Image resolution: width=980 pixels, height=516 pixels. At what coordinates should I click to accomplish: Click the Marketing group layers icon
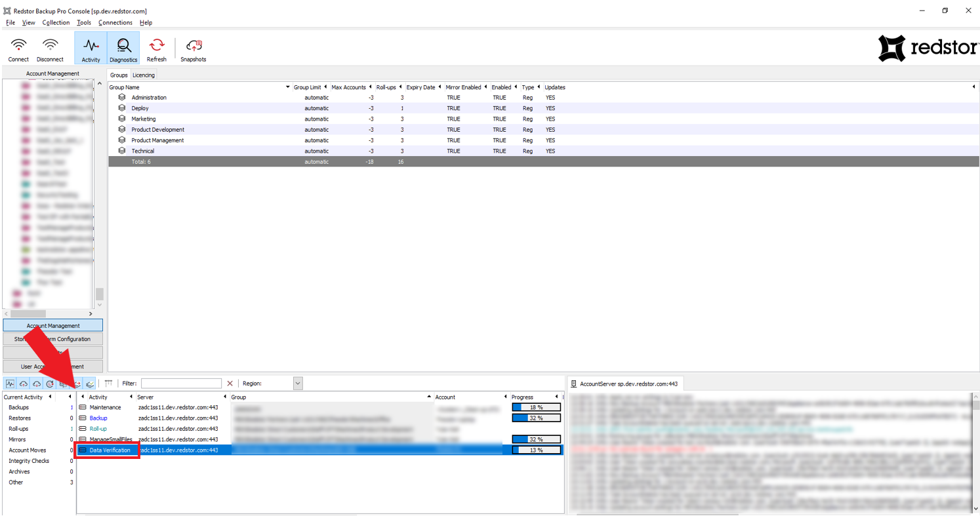[122, 119]
